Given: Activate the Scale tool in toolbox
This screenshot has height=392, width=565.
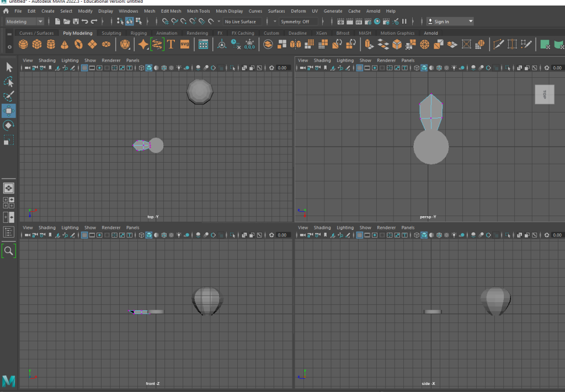Looking at the screenshot, I should pyautogui.click(x=9, y=139).
